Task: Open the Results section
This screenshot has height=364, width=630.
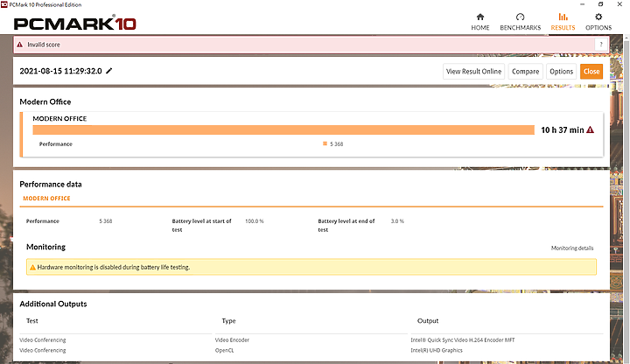Action: coord(563,22)
